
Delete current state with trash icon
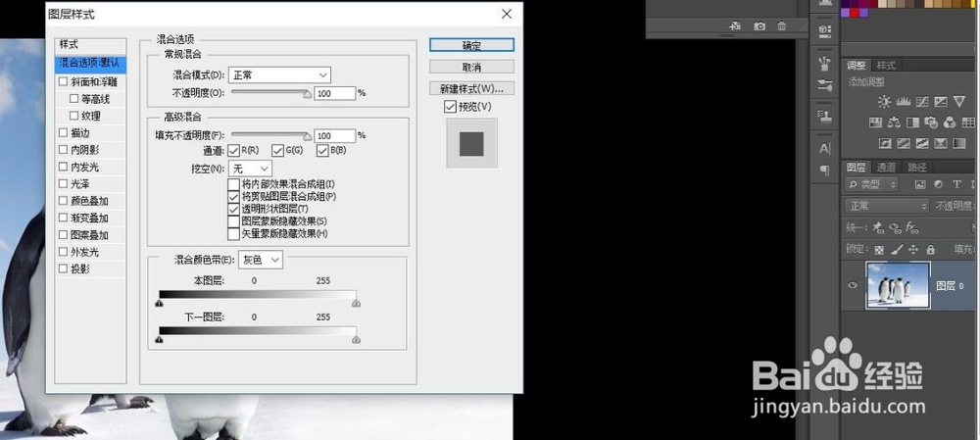[782, 26]
